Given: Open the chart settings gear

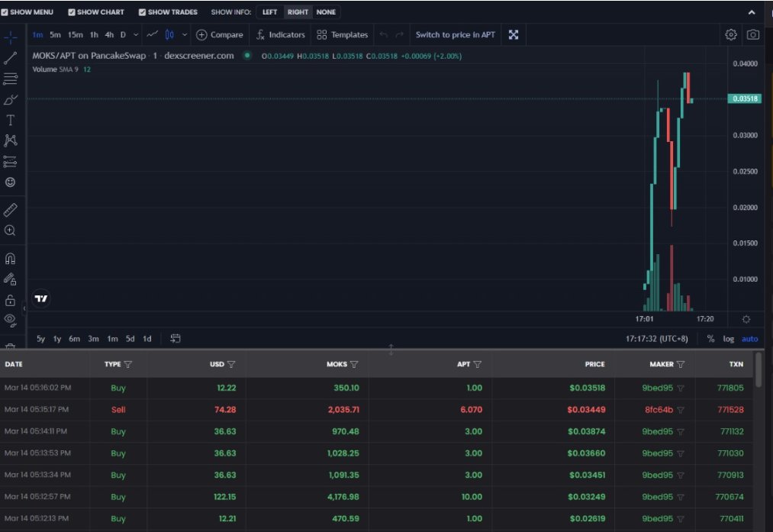Looking at the screenshot, I should coord(730,34).
